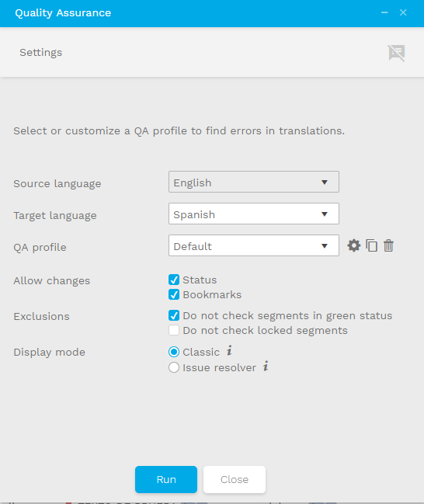
Task: Click the Settings header label
Action: point(41,52)
